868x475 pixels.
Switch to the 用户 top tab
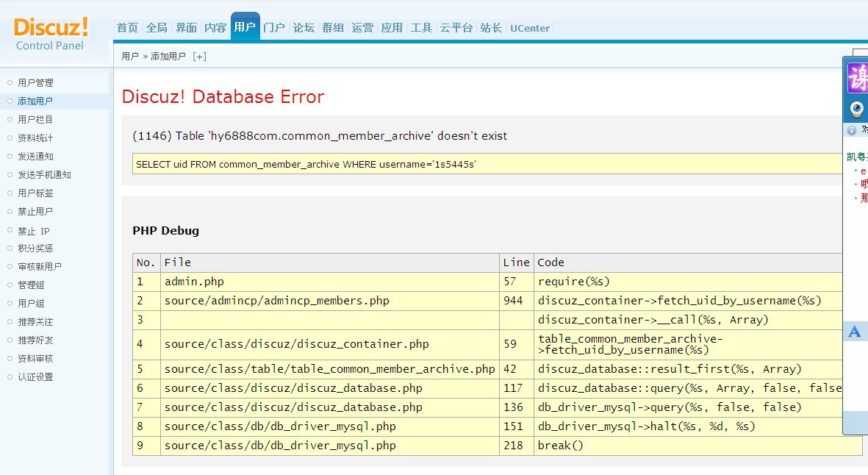(x=245, y=28)
